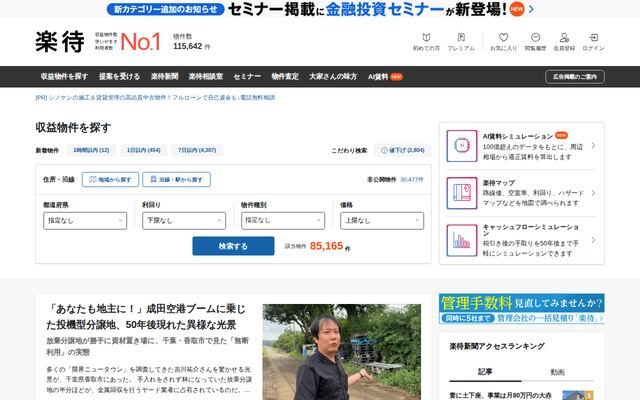Open the 成田空港ブーム article headline
The image size is (640, 400).
pos(146,317)
